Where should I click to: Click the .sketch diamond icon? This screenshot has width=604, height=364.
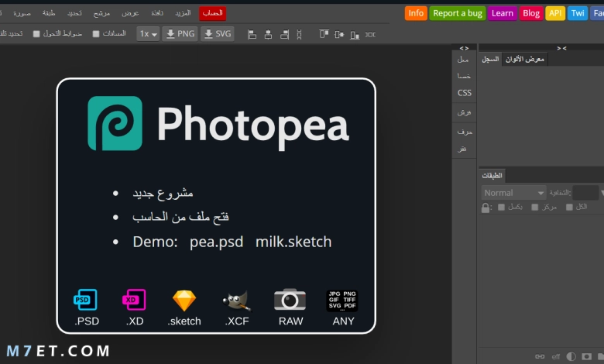184,300
